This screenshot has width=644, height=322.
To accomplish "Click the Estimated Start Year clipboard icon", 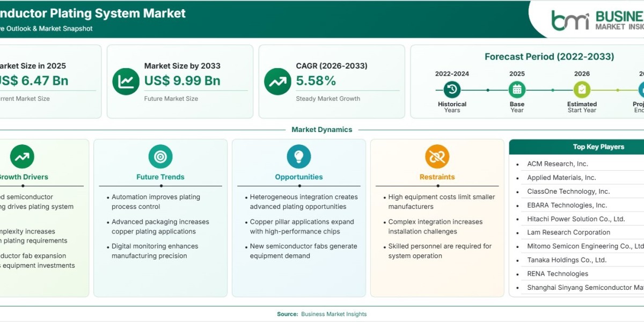I will (582, 90).
